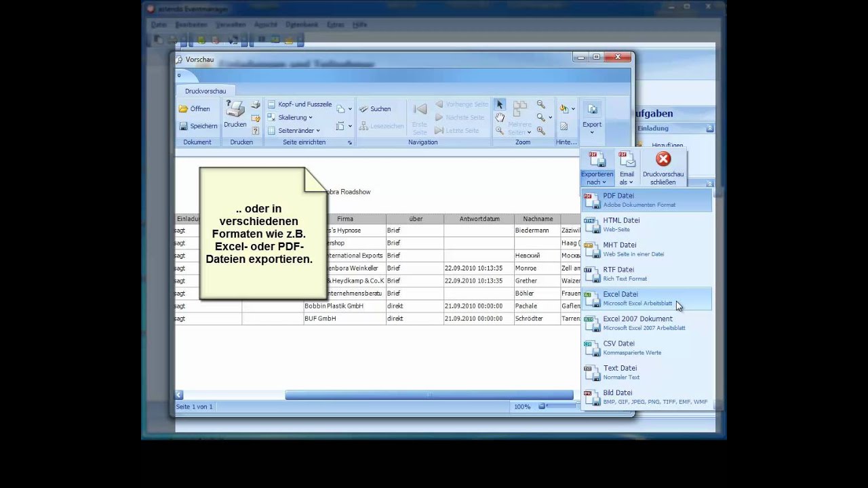
Task: Click the horizontal scrollbar thumb in preview
Action: [429, 395]
